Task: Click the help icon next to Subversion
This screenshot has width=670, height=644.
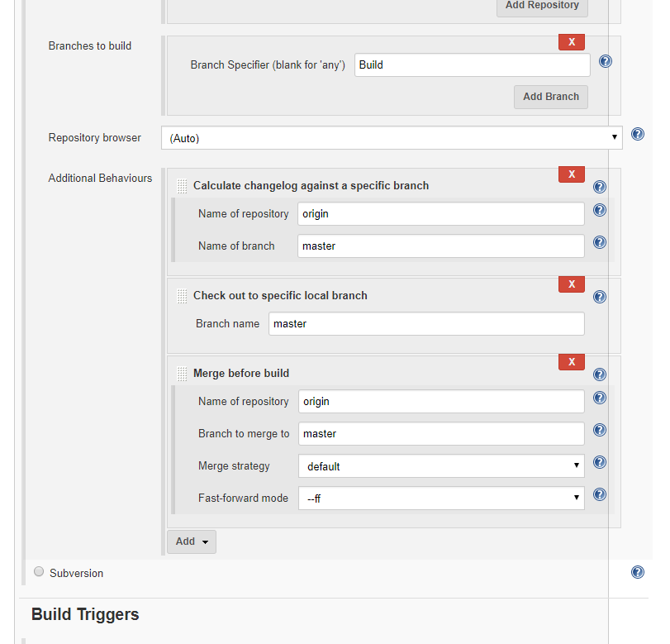Action: [637, 572]
